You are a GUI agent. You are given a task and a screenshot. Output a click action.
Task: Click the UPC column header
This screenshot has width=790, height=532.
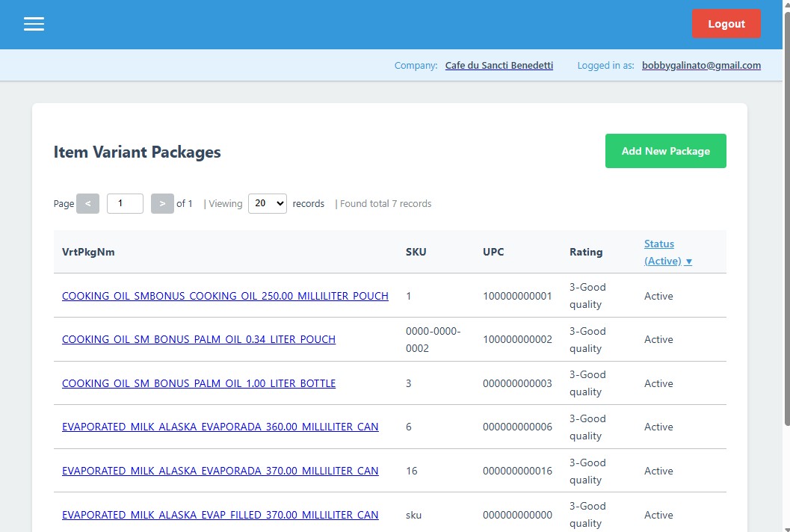click(493, 252)
